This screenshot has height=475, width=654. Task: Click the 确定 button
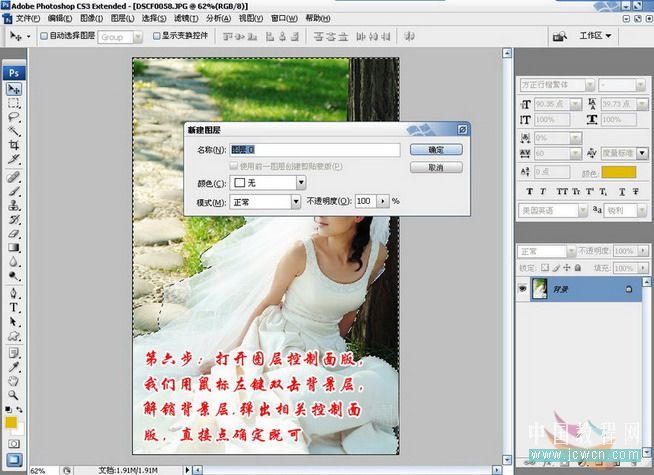pyautogui.click(x=436, y=149)
